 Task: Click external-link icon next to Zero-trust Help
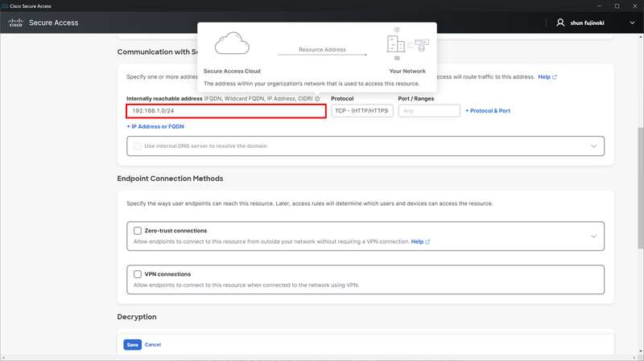[427, 242]
